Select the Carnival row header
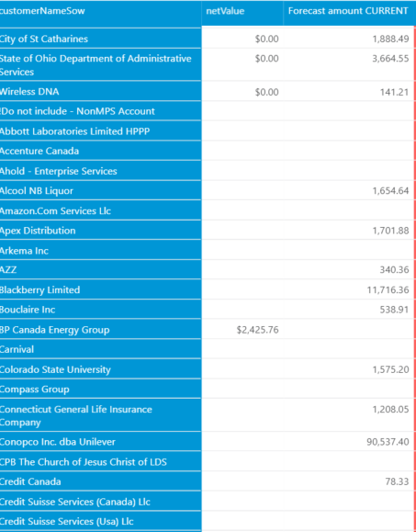The height and width of the screenshot is (532, 416). (x=100, y=349)
